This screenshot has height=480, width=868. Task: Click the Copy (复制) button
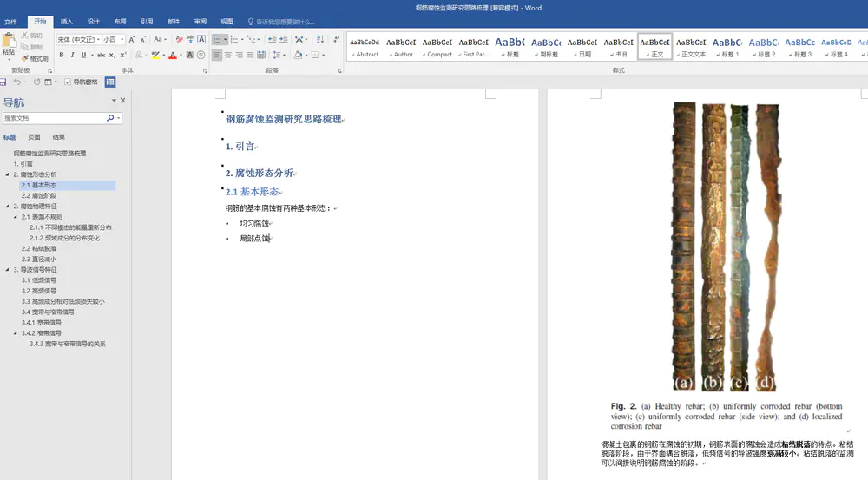31,47
